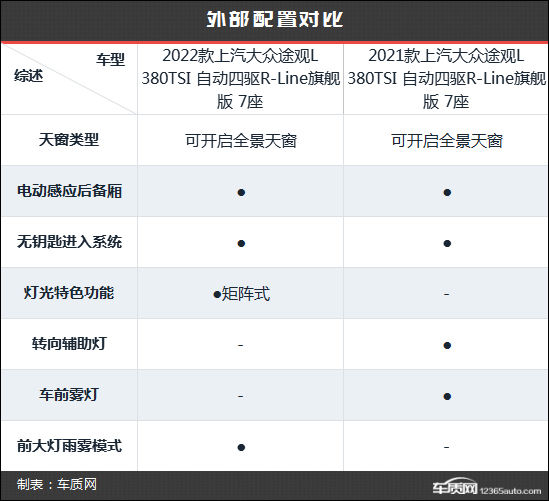Viewport: 549px width, 501px height.
Task: Click the 制表：车质网 credit text
Action: 57,485
